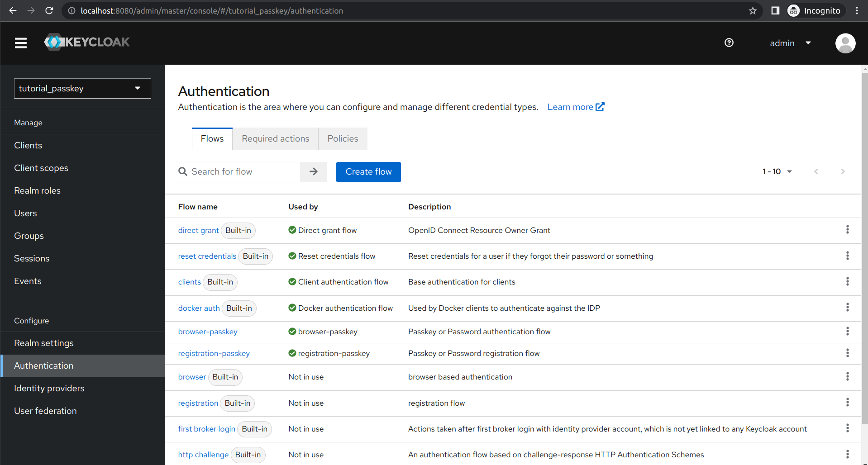Open actions kebab for http challenge row

point(847,454)
